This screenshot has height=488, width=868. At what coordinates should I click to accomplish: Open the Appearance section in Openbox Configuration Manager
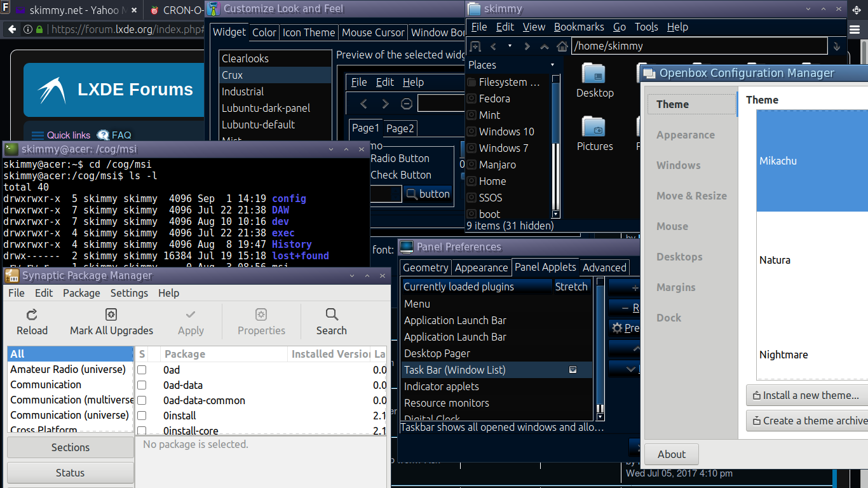pyautogui.click(x=686, y=135)
